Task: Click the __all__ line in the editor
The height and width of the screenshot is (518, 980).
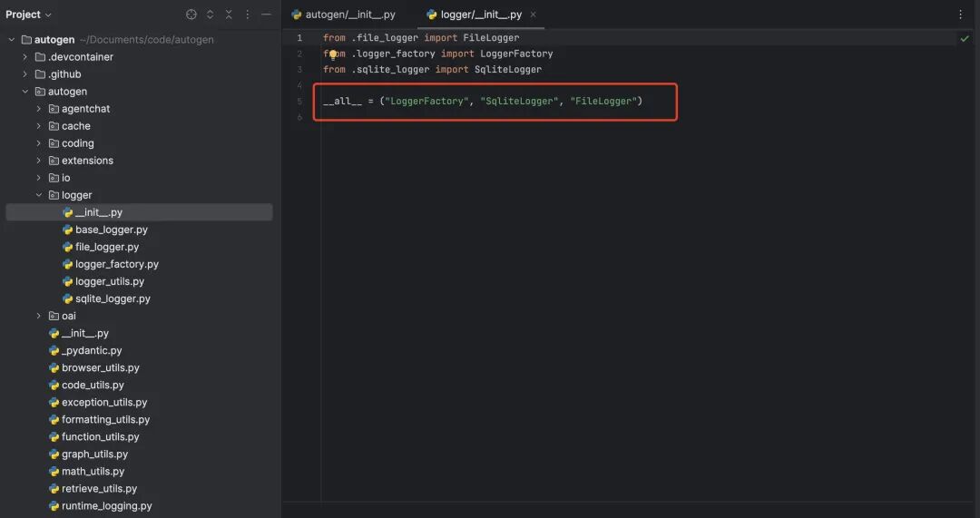Action: pos(482,101)
